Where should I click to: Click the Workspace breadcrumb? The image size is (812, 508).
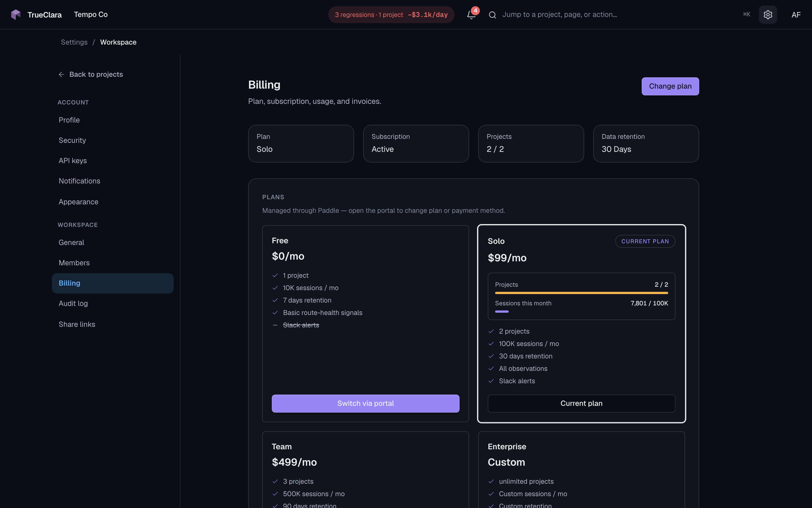pyautogui.click(x=118, y=42)
